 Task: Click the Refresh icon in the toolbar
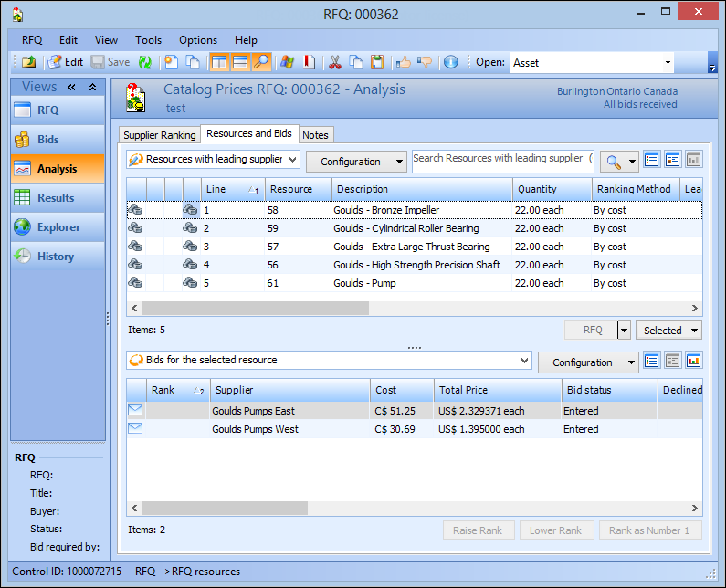[x=144, y=62]
